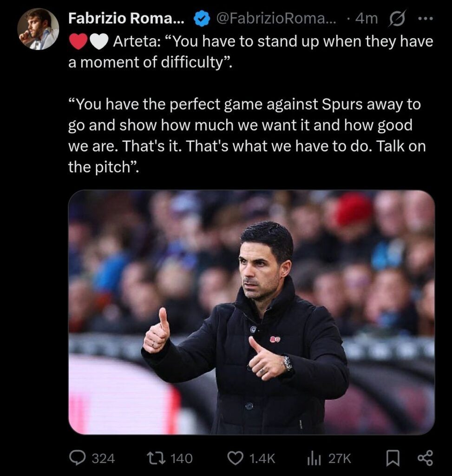
Task: Open the three-dot more options menu
Action: [426, 19]
